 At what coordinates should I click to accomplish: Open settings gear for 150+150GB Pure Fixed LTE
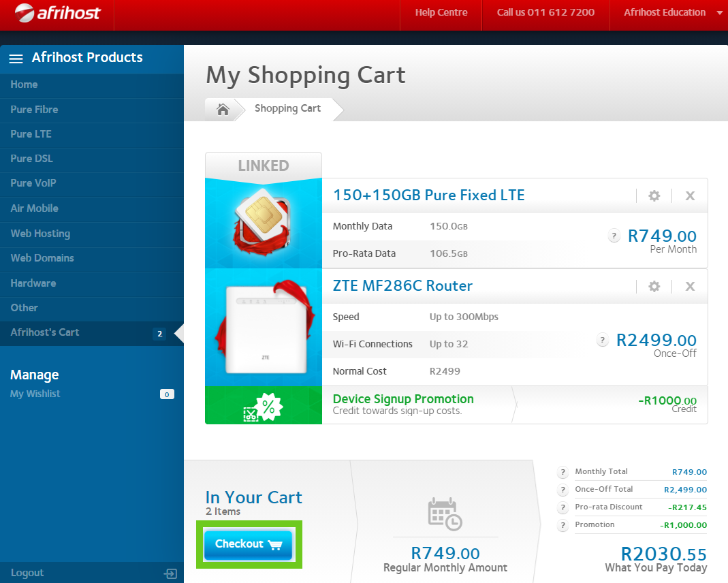point(654,196)
